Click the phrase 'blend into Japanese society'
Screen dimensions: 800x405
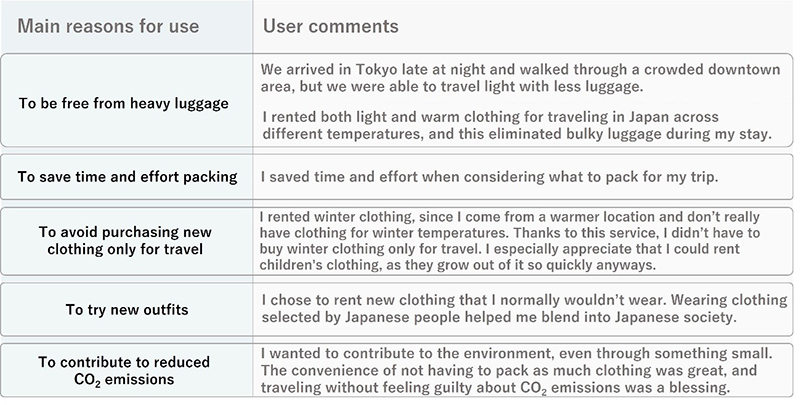point(634,317)
